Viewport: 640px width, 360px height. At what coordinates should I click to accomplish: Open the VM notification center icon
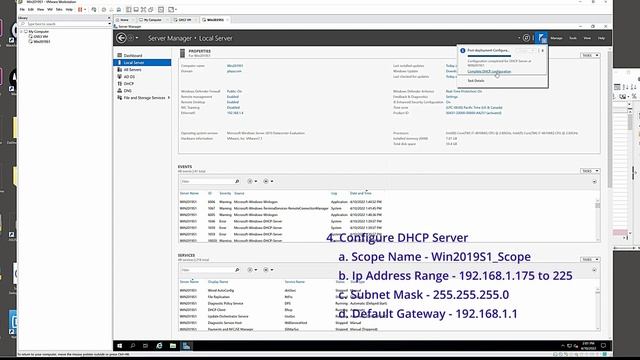[x=603, y=346]
